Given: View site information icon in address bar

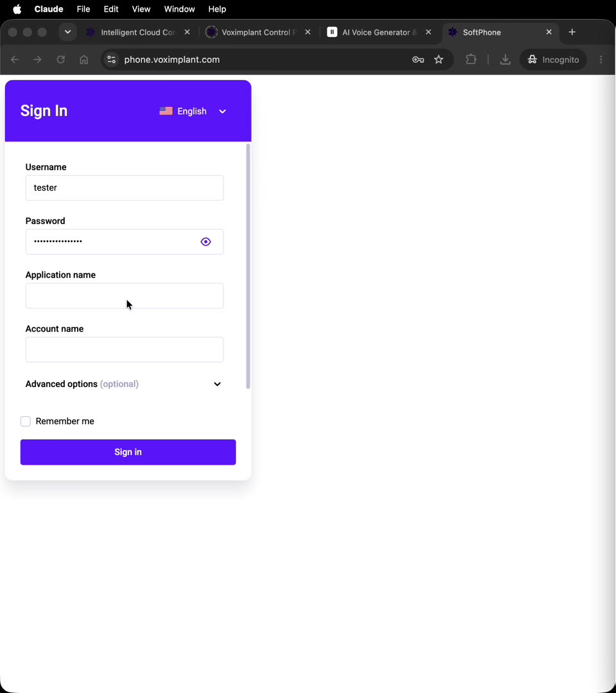Looking at the screenshot, I should click(112, 60).
